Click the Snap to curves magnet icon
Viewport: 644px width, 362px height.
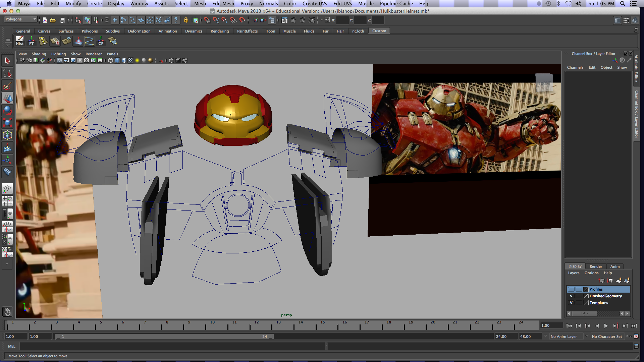click(216, 20)
